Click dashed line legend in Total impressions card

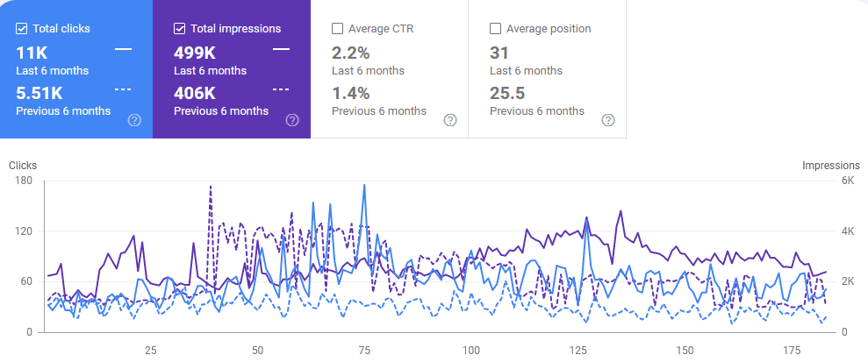click(281, 89)
